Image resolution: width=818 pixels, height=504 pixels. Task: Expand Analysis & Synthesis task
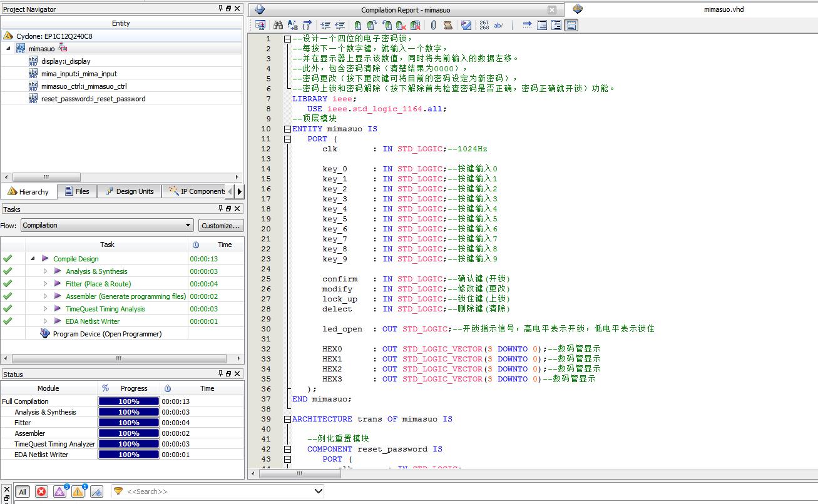coord(45,271)
